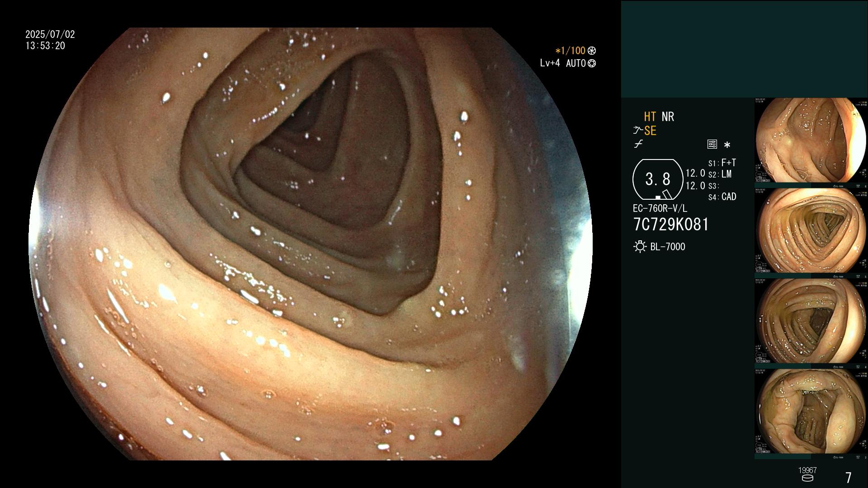Click the Lv+4 brightness level
Screen dimensions: 868x488
point(550,63)
